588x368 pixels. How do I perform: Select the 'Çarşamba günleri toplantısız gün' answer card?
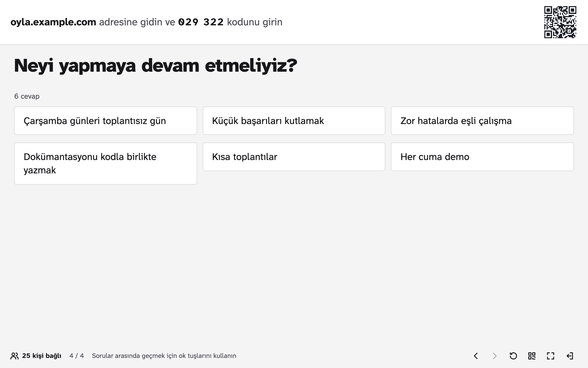pos(106,121)
